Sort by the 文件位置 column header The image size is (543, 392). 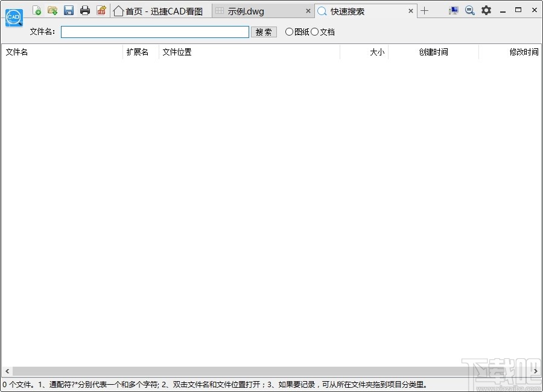pyautogui.click(x=249, y=52)
